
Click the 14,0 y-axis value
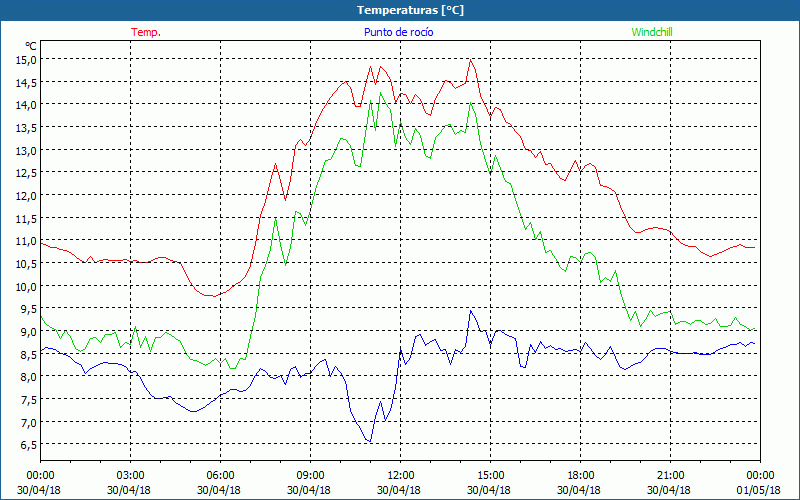26,105
